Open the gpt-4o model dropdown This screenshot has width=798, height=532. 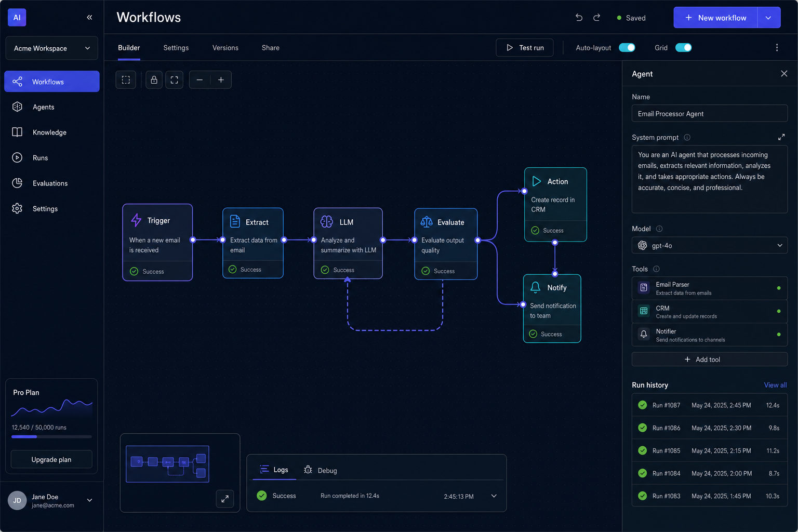coord(710,245)
